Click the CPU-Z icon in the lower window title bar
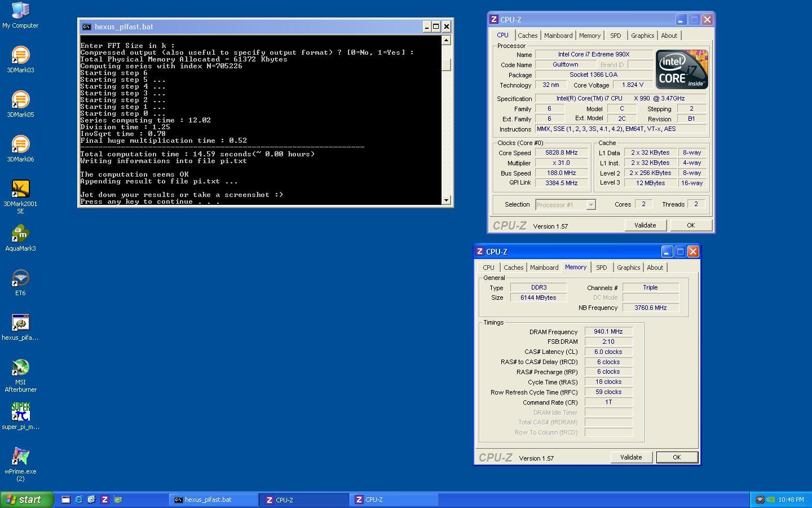Viewport: 812px width, 508px height. click(480, 251)
